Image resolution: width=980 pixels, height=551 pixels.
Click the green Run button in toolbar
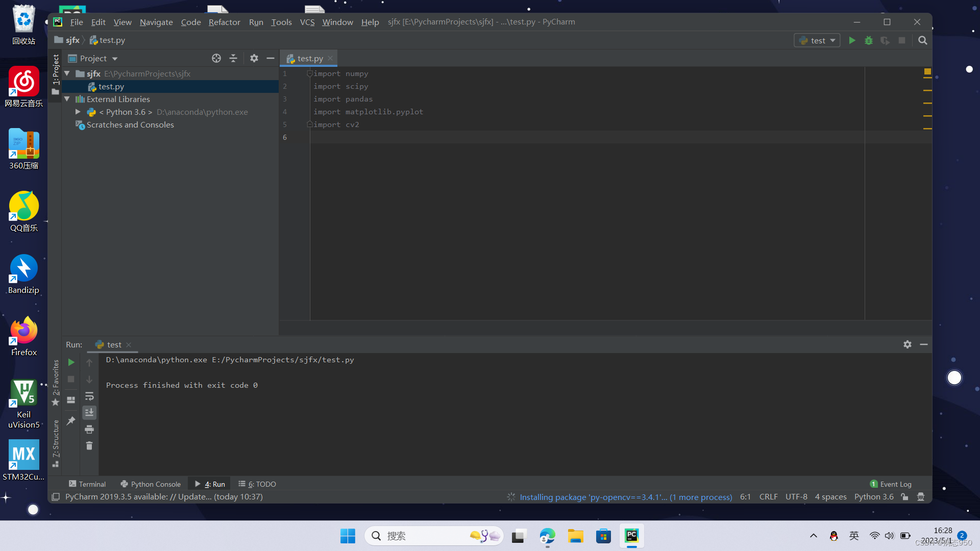point(852,40)
